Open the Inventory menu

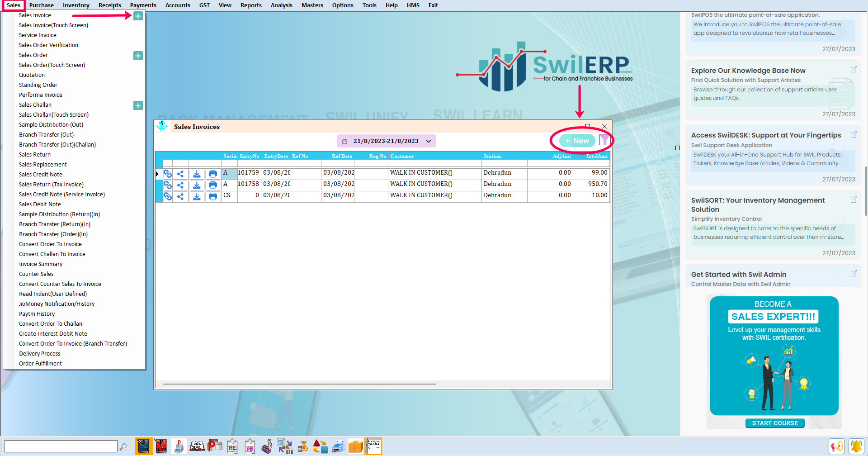tap(76, 5)
